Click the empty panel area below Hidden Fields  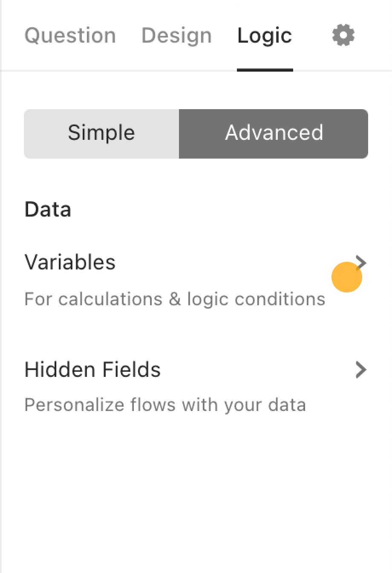tap(196, 495)
